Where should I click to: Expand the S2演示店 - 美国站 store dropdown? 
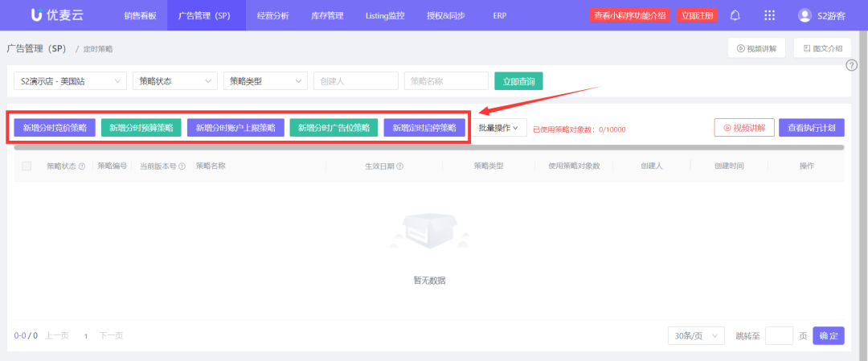(x=70, y=81)
